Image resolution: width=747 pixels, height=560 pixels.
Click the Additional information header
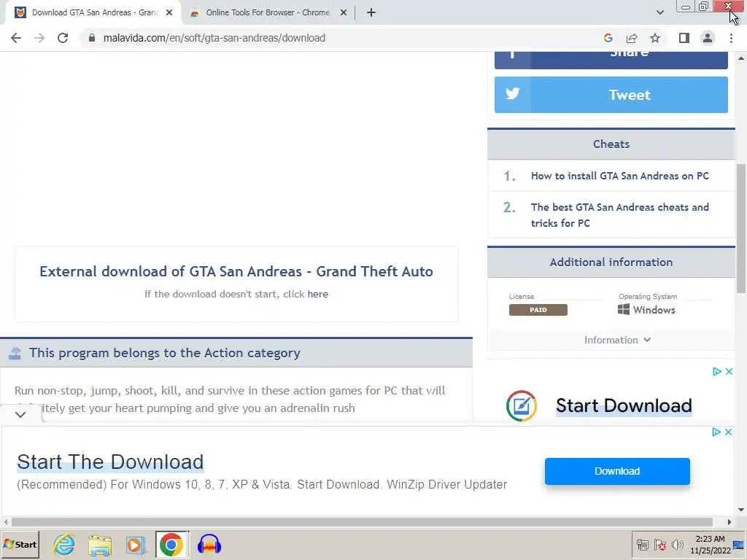(611, 262)
